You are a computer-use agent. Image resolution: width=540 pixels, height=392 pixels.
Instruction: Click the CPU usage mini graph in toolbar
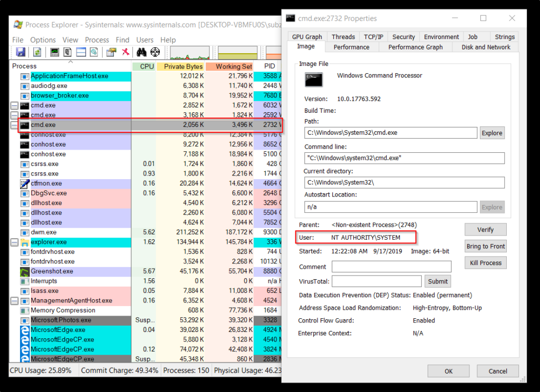click(x=189, y=52)
